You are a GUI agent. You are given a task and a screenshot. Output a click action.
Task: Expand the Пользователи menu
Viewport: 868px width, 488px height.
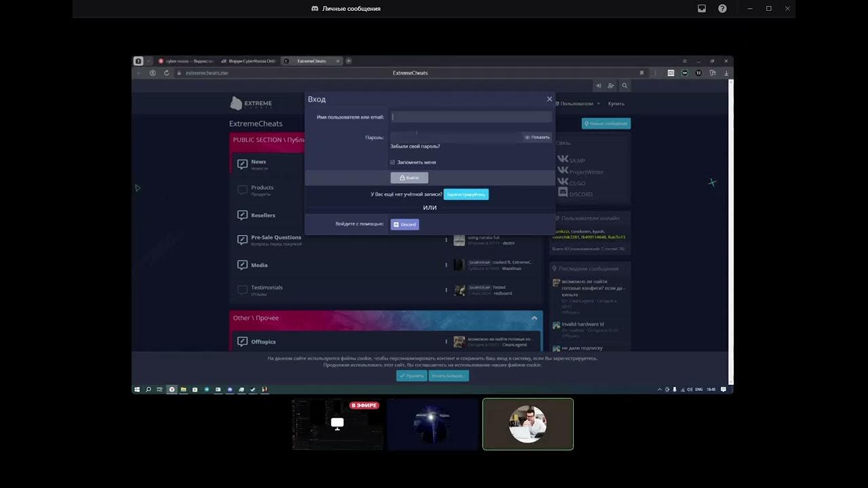tap(578, 104)
